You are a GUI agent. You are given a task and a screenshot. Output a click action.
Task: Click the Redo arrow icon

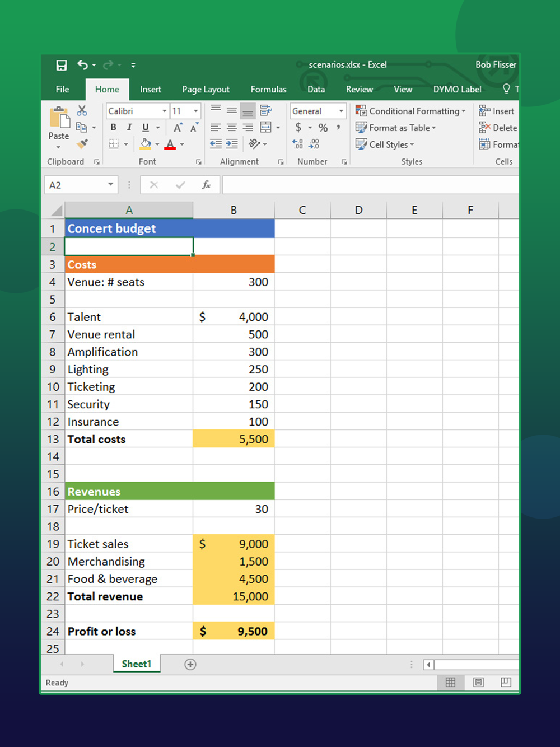click(108, 65)
